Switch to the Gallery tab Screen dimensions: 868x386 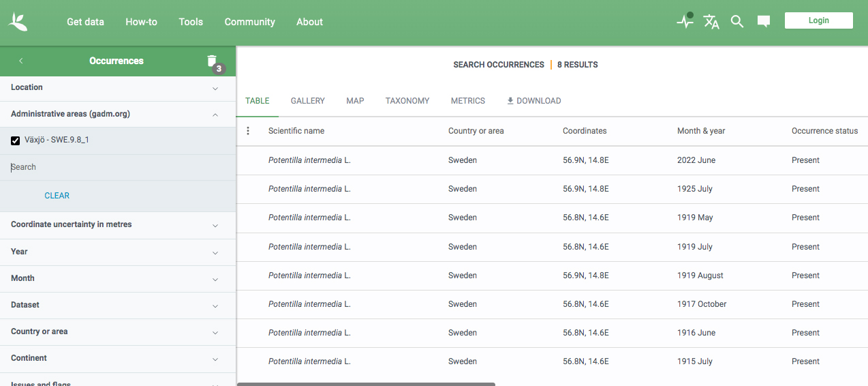[x=307, y=101]
